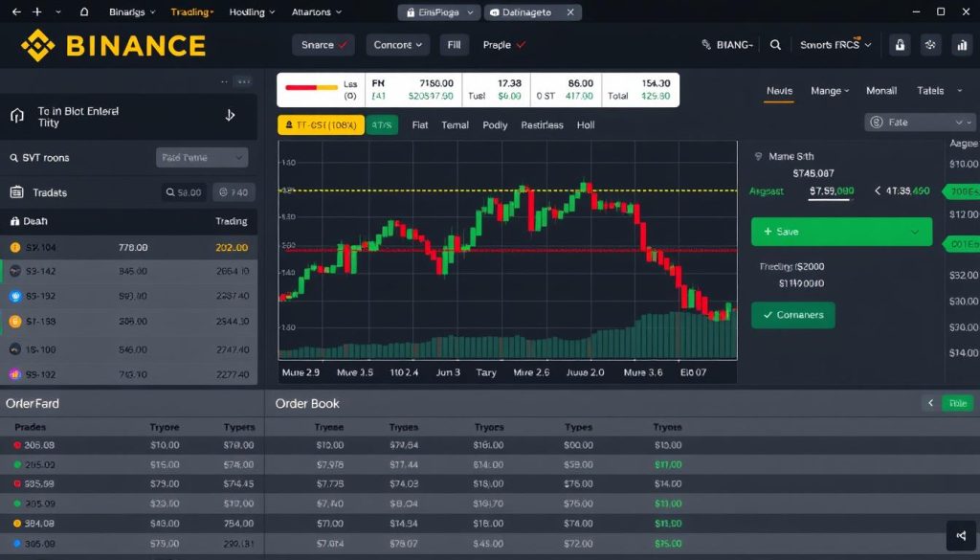The width and height of the screenshot is (980, 560).
Task: Open the Hodling menu dropdown
Action: 252,11
